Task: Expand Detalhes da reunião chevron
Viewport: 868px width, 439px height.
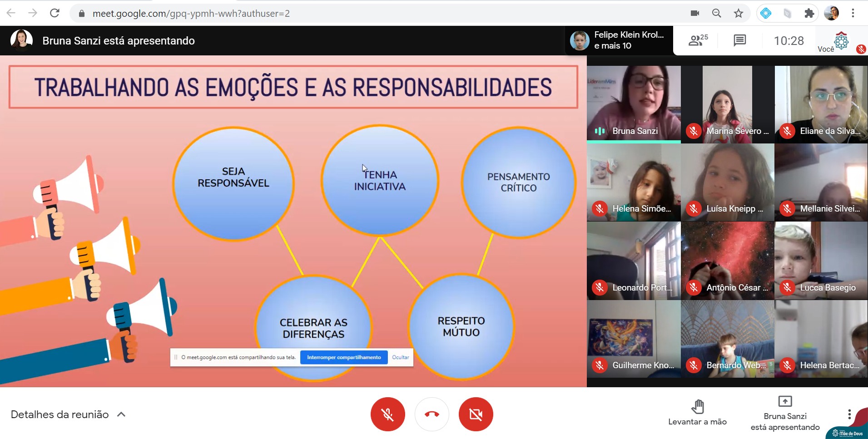Action: coord(121,414)
